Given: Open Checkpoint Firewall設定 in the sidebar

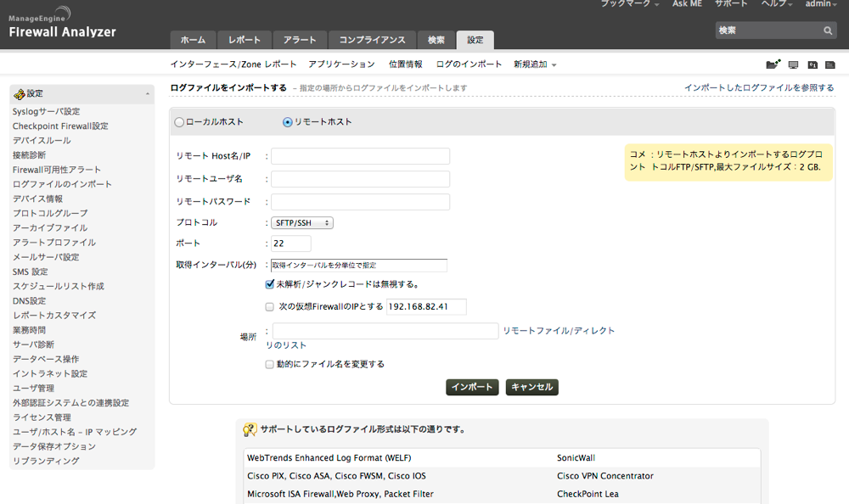Looking at the screenshot, I should [60, 126].
